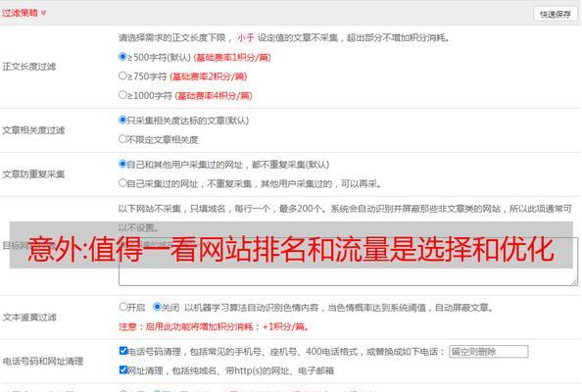Click the 文本鉴黄过滤 label
This screenshot has width=582, height=392.
pos(29,318)
